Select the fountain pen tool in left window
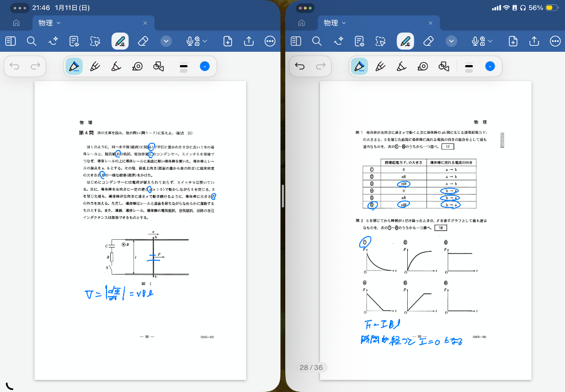This screenshot has height=392, width=565. (94, 66)
